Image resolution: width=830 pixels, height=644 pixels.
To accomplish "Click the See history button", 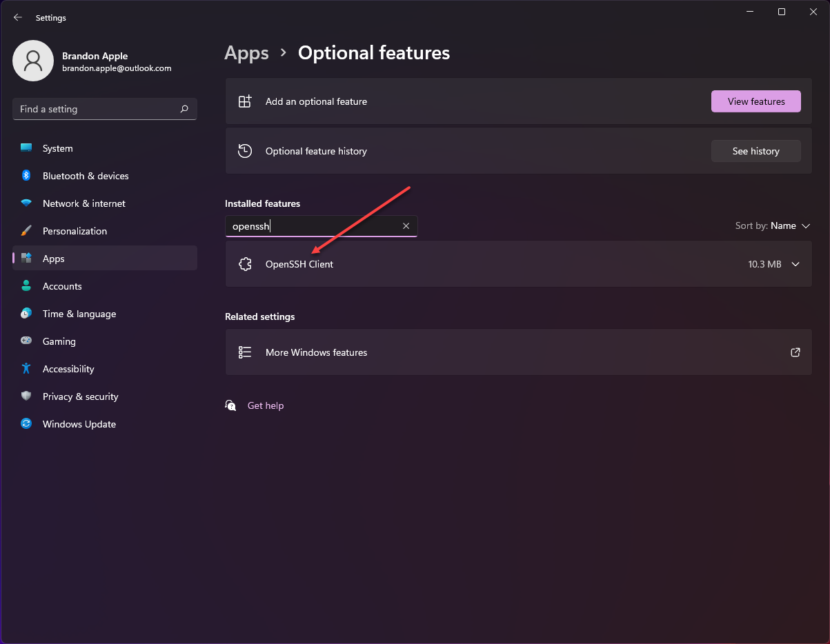I will pos(755,151).
